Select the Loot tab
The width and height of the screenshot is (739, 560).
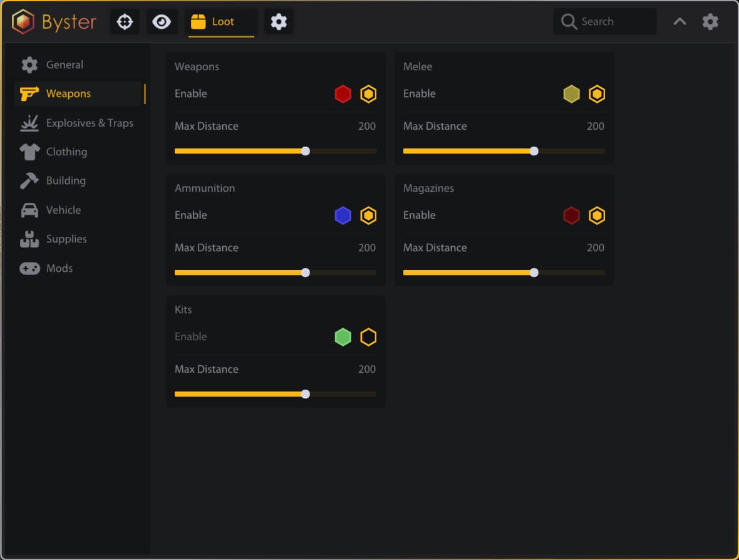[x=221, y=22]
